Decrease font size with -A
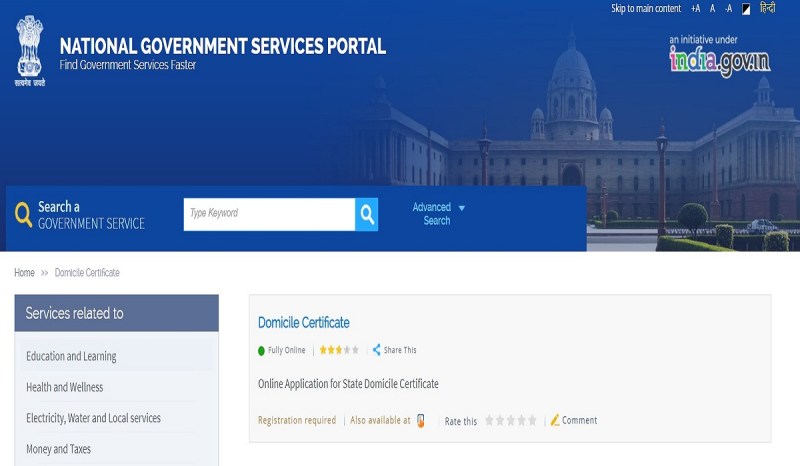Image resolution: width=800 pixels, height=466 pixels. 729,9
